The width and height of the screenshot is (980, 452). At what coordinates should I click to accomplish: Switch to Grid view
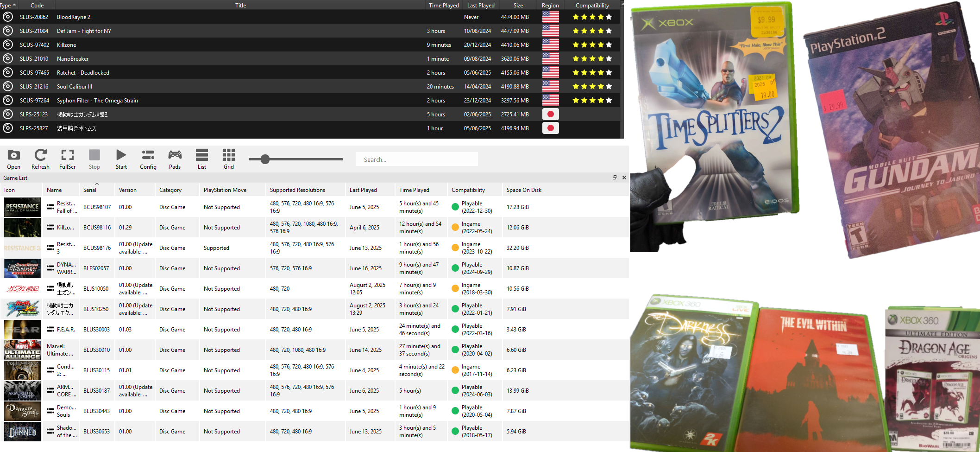click(229, 159)
